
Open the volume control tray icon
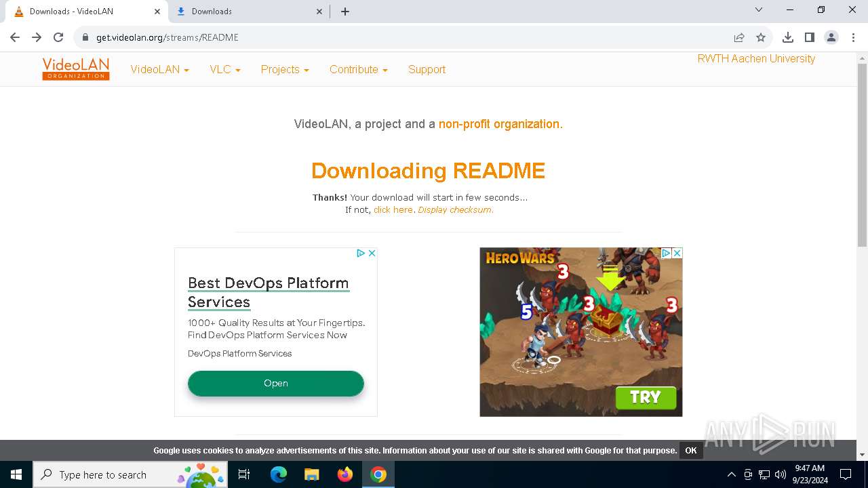tap(781, 474)
